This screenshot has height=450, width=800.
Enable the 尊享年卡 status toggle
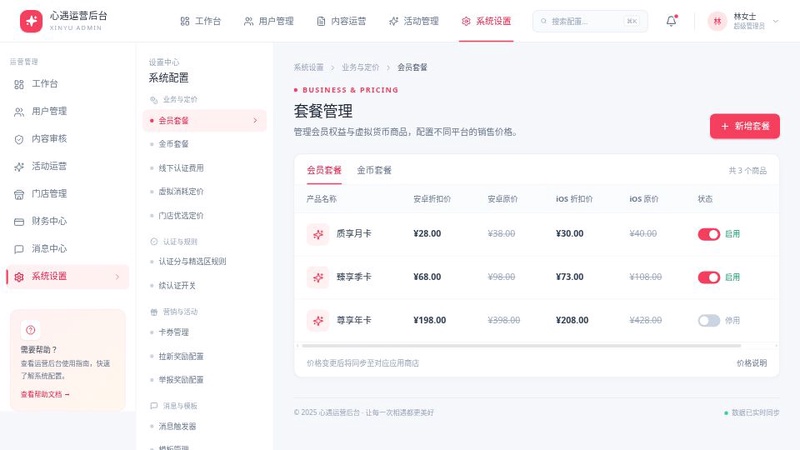click(709, 320)
